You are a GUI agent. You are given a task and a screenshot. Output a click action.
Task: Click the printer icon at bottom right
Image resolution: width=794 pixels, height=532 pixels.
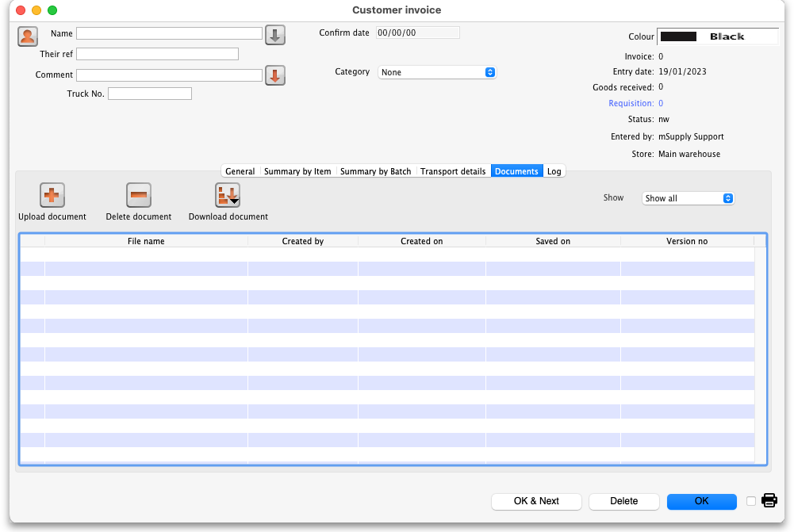(x=769, y=500)
